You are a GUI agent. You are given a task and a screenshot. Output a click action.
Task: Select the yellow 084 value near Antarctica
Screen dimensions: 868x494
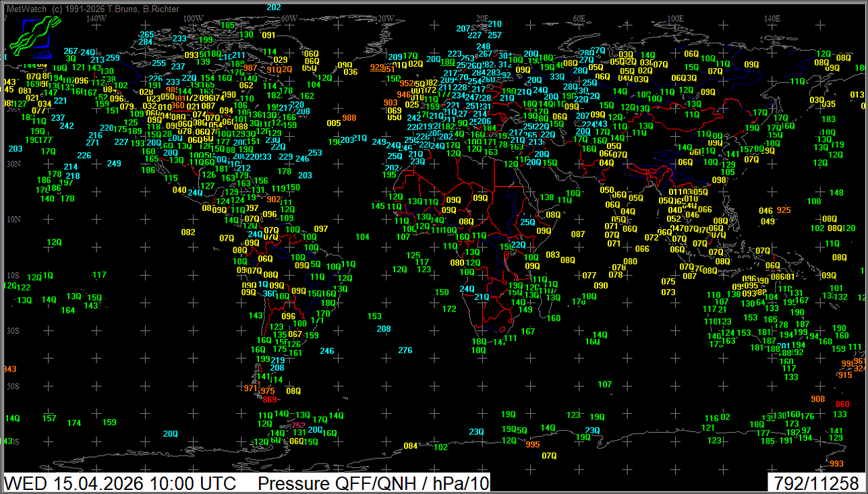410,446
